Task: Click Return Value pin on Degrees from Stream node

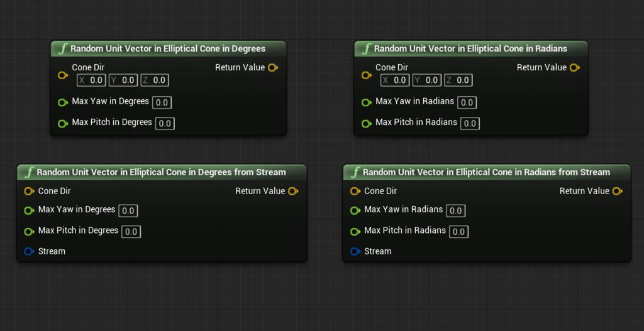Action: [293, 191]
